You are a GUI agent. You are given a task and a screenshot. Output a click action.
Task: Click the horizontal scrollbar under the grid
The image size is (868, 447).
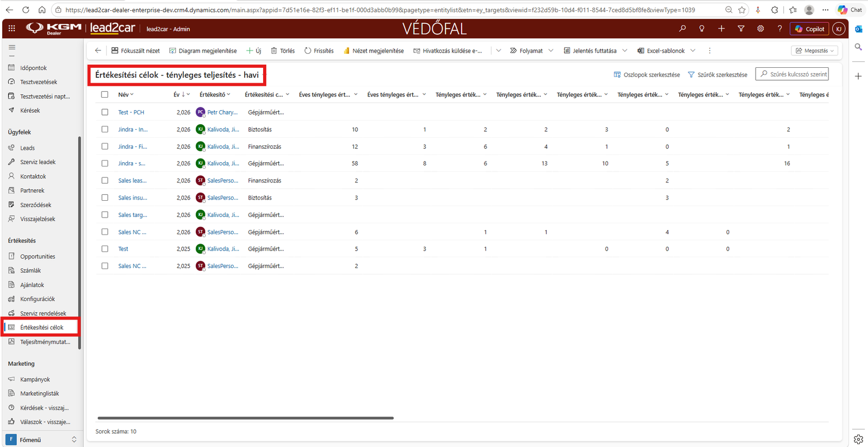pyautogui.click(x=245, y=418)
